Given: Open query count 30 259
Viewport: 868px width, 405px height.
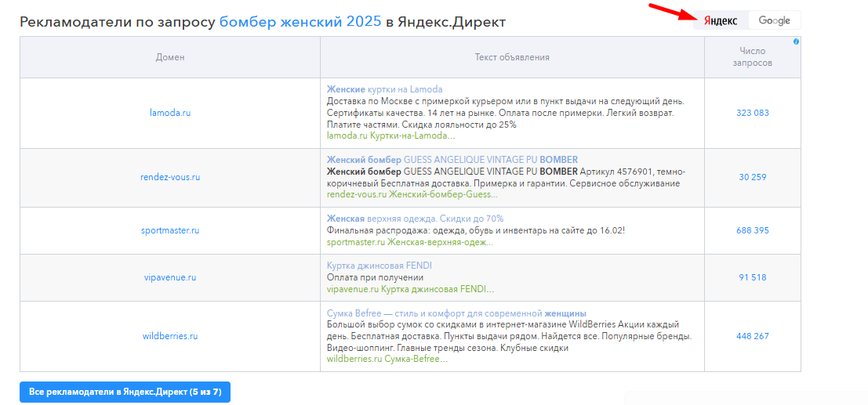Looking at the screenshot, I should point(752,177).
